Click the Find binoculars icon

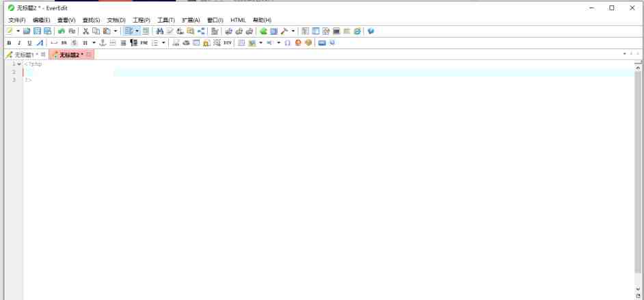point(160,31)
